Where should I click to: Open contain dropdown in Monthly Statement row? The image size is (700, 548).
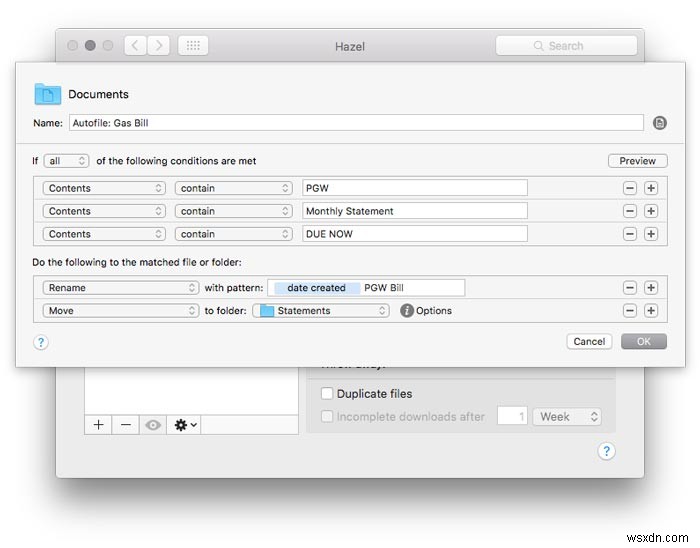click(233, 211)
